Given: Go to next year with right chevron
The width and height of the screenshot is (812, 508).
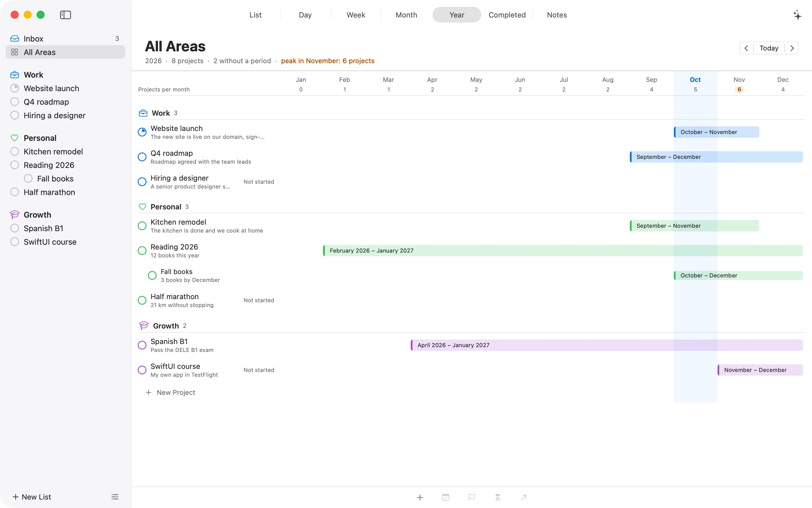Looking at the screenshot, I should [x=792, y=48].
